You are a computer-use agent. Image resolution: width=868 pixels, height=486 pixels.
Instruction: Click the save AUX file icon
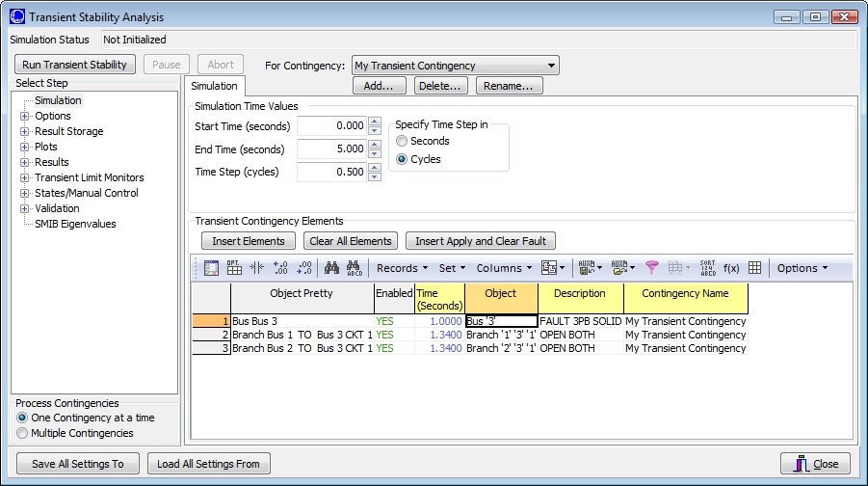click(x=591, y=268)
